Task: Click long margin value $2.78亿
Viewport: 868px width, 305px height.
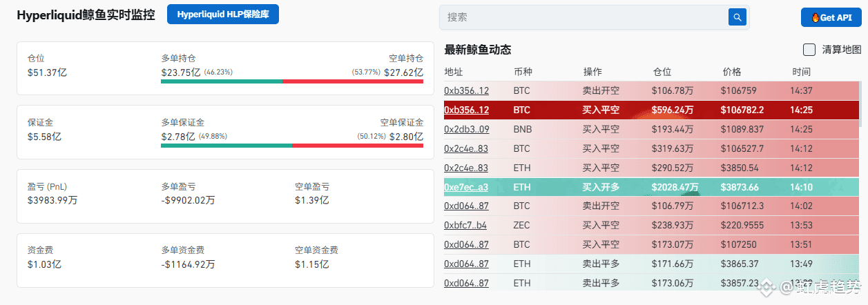Action: [178, 137]
